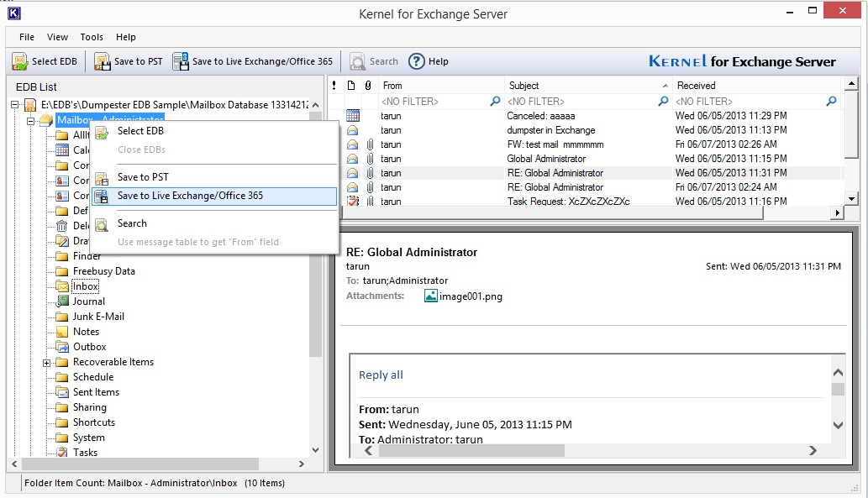Choose Save to Live Exchange/Office 365 context entry
The height and width of the screenshot is (498, 868).
pyautogui.click(x=215, y=196)
